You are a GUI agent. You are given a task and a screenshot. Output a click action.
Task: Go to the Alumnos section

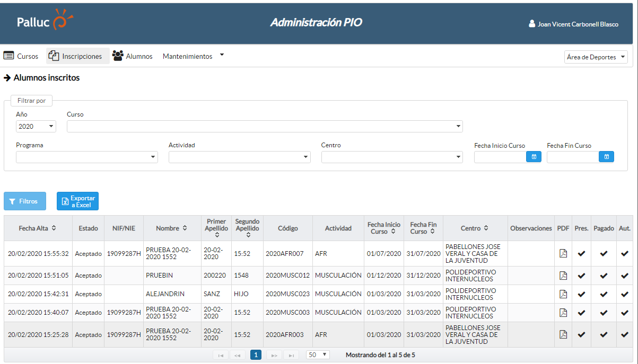coord(133,56)
